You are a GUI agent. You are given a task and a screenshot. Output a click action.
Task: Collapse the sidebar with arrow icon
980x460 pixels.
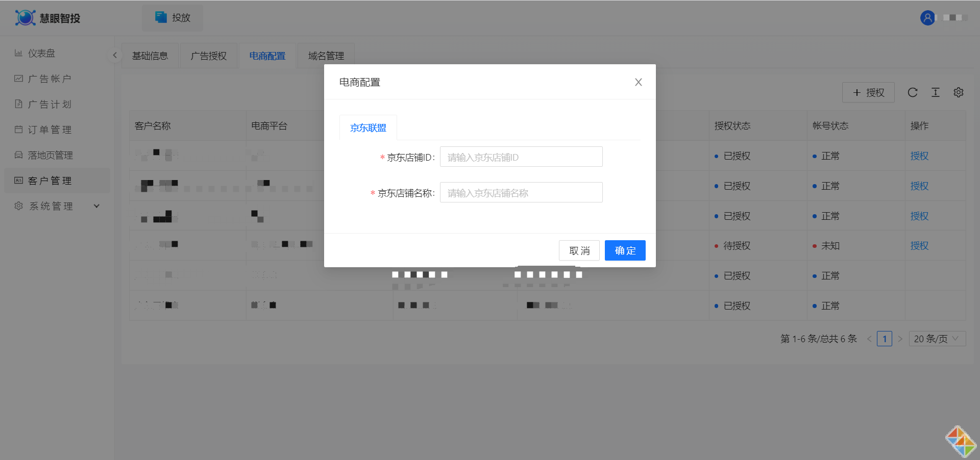point(115,55)
